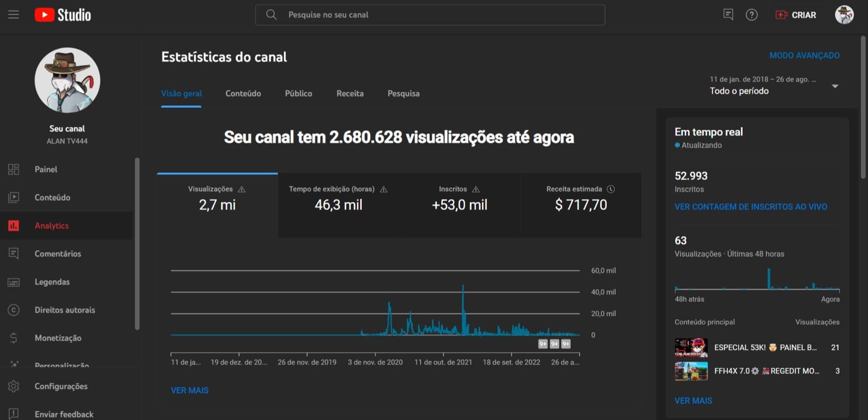The height and width of the screenshot is (420, 868).
Task: Expand the Todo o período date dropdown
Action: click(774, 86)
